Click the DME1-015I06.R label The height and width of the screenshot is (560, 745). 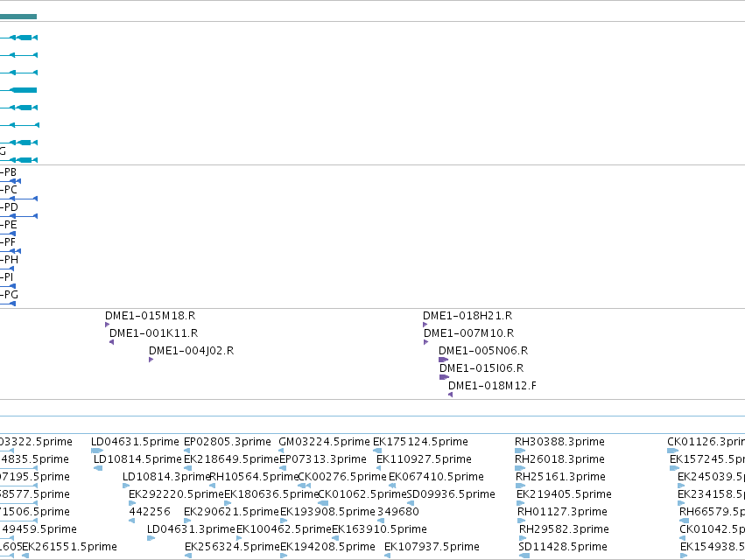[481, 368]
